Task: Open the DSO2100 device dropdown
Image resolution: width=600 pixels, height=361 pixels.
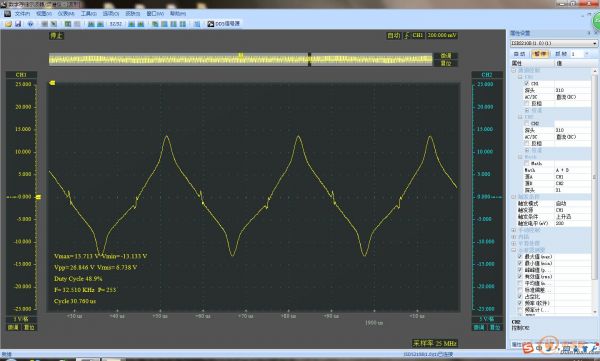Action: (x=554, y=43)
